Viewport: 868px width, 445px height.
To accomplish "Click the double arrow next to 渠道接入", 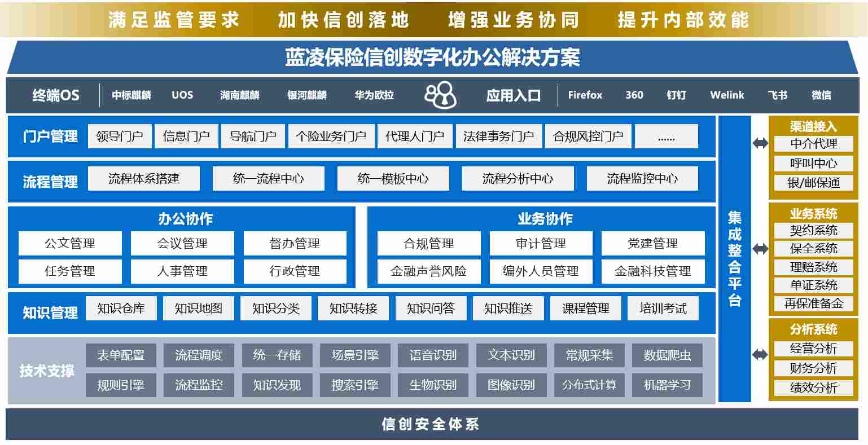I will 760,143.
